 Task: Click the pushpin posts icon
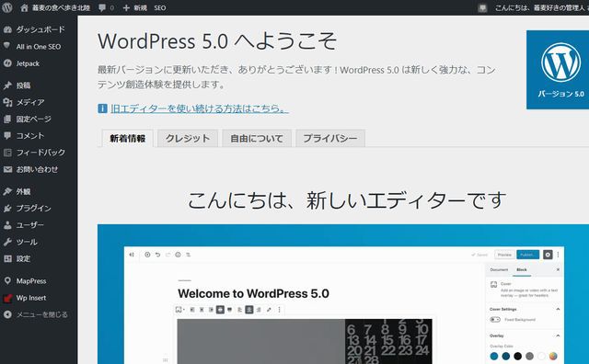pyautogui.click(x=7, y=85)
